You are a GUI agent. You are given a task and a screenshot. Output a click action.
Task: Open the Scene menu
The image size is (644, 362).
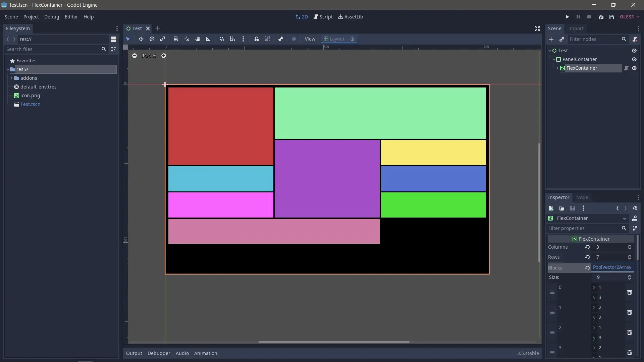coord(11,17)
